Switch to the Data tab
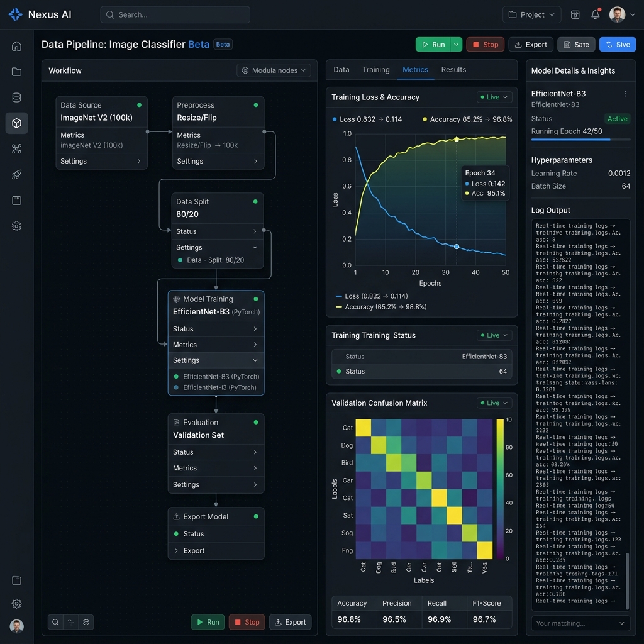 [341, 69]
